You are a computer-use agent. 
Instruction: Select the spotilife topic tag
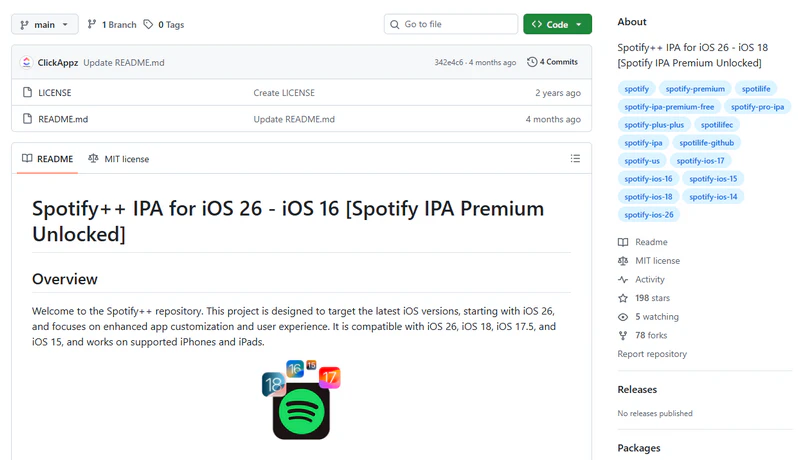point(756,89)
